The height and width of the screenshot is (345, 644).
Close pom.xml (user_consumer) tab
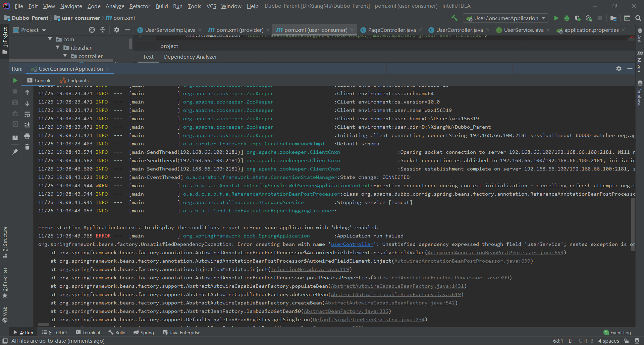point(352,30)
